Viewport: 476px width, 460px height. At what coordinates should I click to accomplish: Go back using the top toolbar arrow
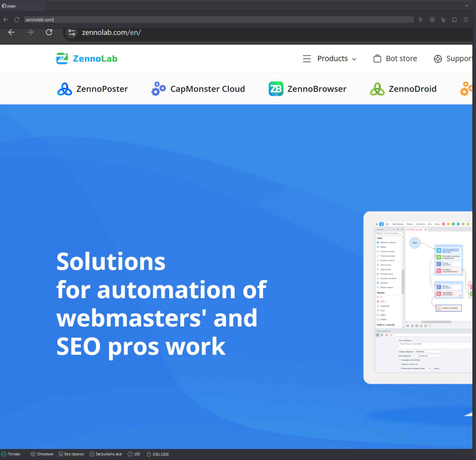tap(6, 20)
